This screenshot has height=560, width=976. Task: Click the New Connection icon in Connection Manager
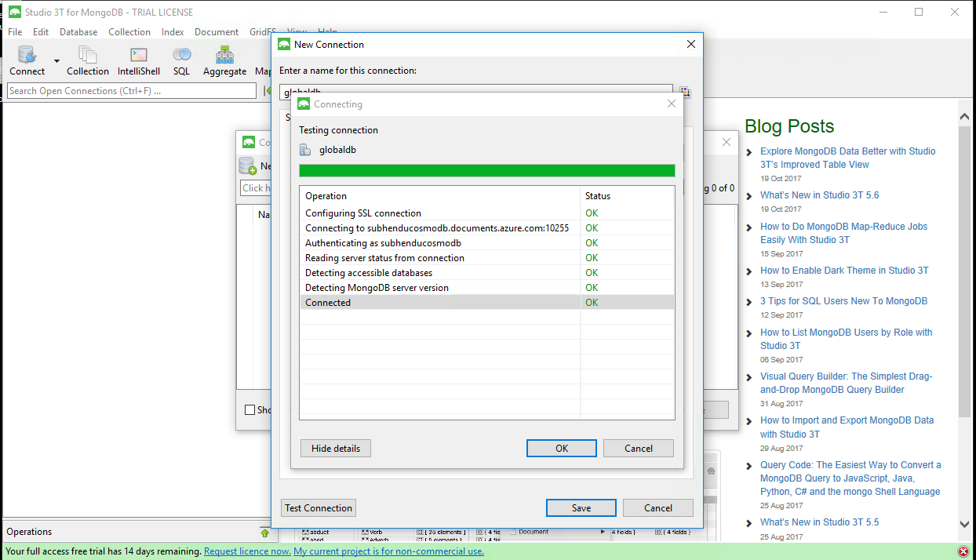[x=247, y=165]
